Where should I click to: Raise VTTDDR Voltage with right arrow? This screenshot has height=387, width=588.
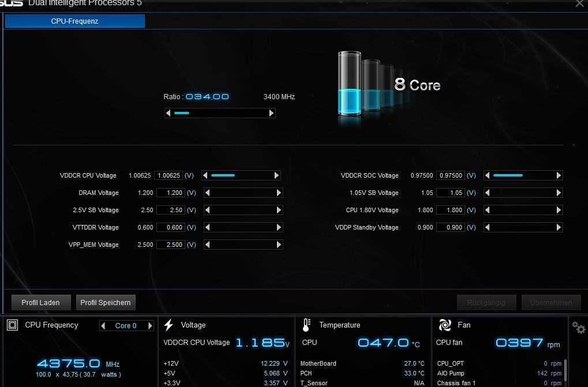[279, 227]
